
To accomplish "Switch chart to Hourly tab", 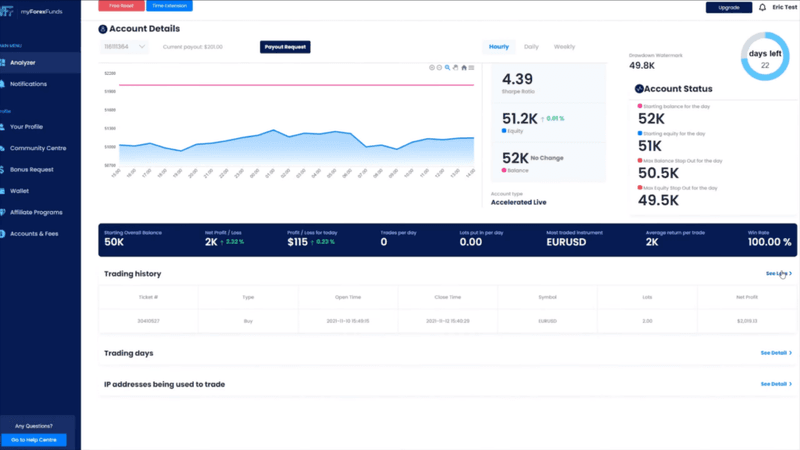I will 498,46.
